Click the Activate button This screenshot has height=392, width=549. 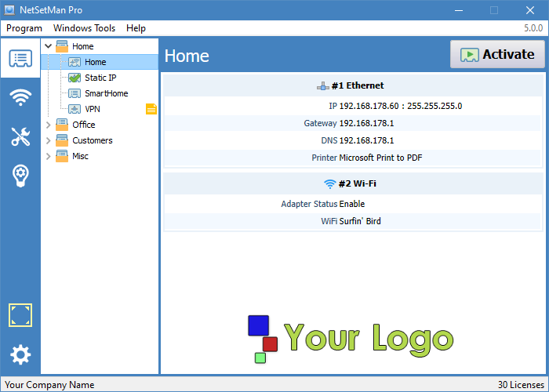(497, 54)
